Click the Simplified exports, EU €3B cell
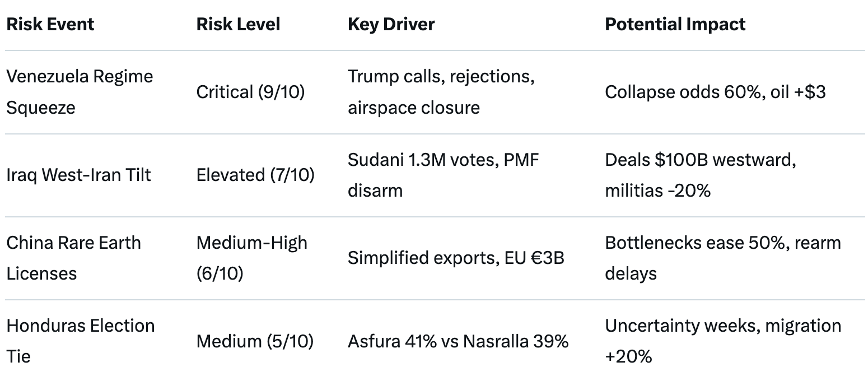The image size is (868, 390). 456,258
